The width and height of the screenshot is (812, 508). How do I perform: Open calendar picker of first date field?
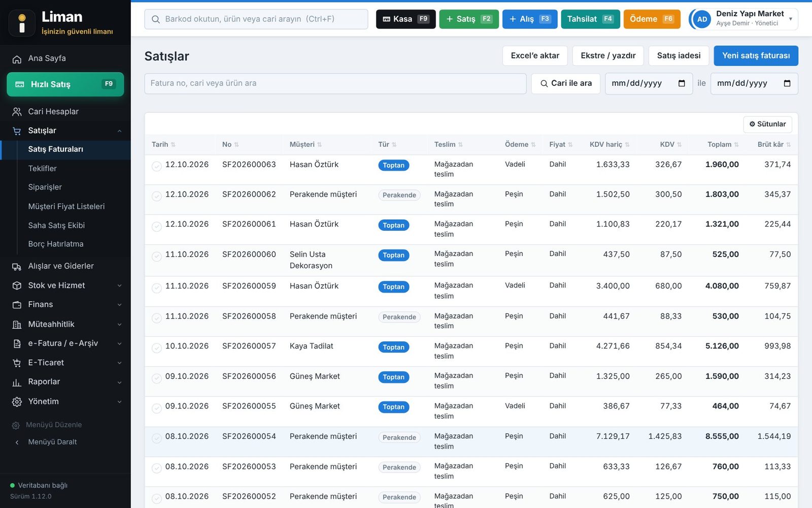(x=682, y=83)
